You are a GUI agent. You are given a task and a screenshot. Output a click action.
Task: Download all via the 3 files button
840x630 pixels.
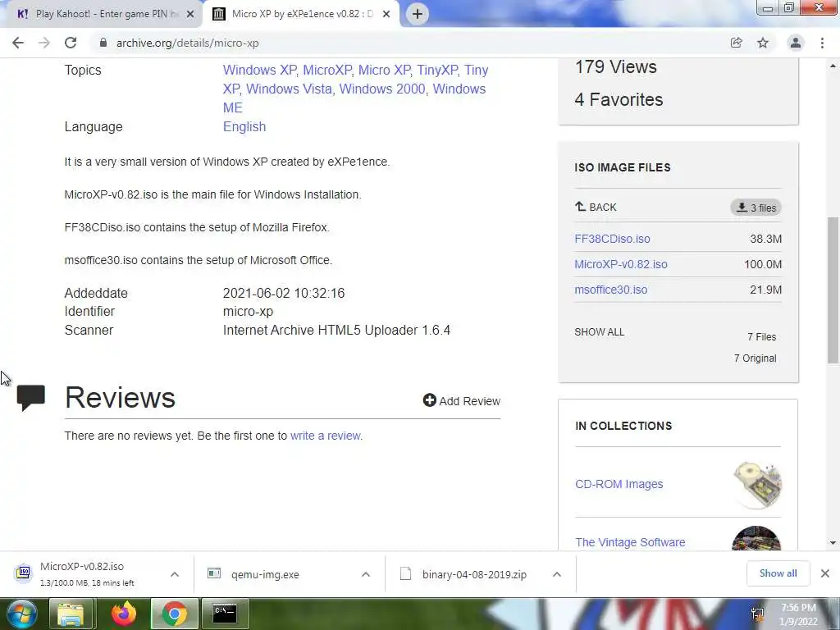756,208
